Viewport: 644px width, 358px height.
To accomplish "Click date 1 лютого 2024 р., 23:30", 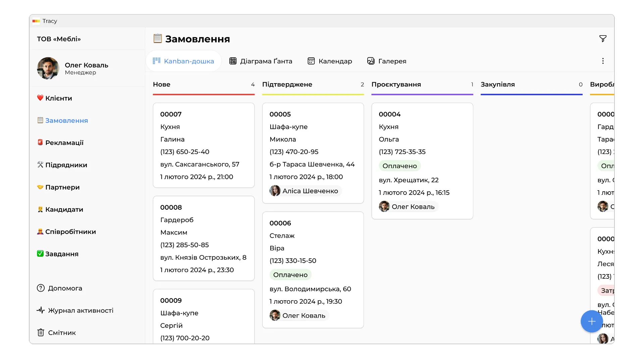I will click(197, 270).
